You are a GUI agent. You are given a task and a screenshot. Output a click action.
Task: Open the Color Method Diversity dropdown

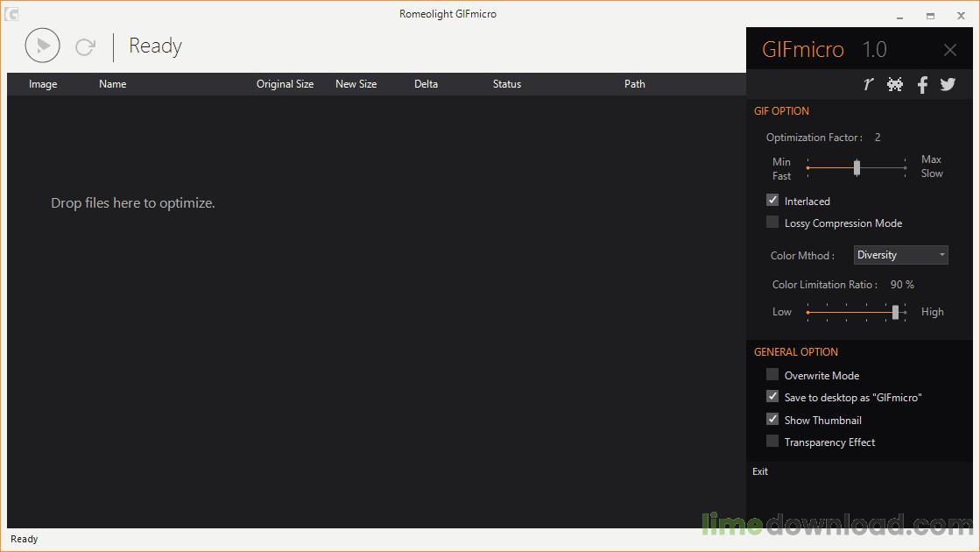(900, 255)
